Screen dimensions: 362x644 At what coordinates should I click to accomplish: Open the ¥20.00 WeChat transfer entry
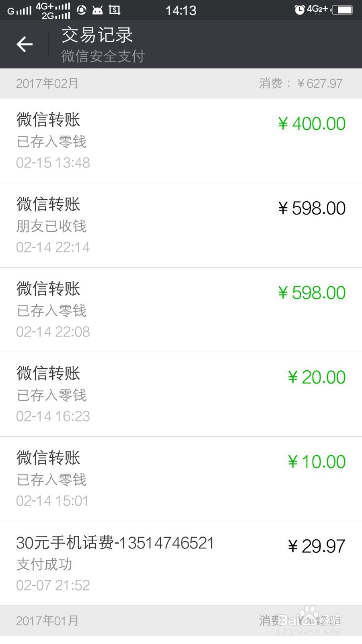click(x=181, y=394)
